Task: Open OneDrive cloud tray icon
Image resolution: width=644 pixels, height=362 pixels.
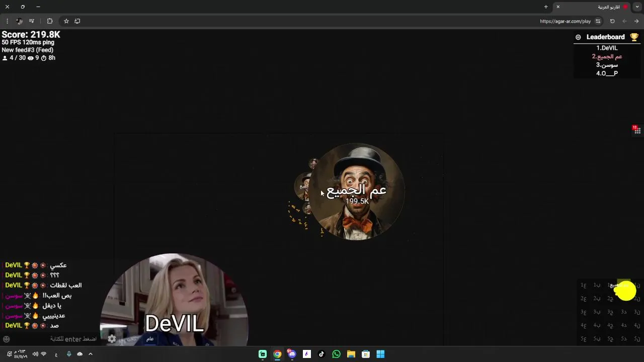Action: (x=79, y=354)
